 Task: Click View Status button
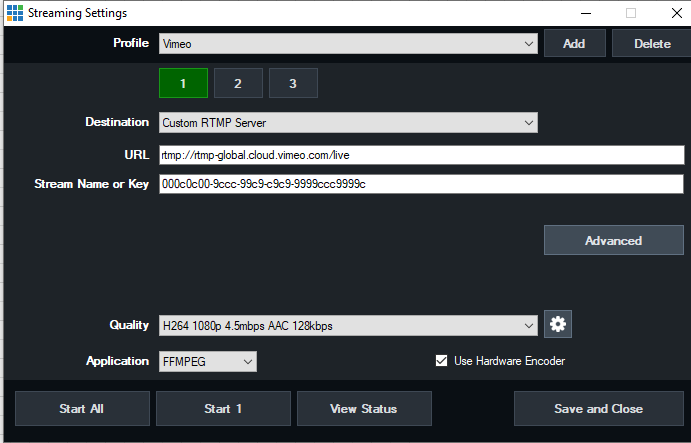click(362, 408)
